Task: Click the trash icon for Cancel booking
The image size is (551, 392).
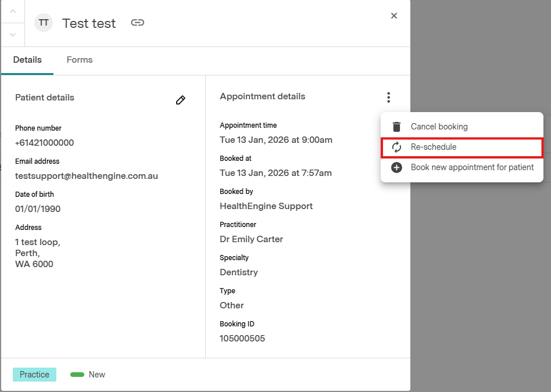Action: [x=396, y=127]
